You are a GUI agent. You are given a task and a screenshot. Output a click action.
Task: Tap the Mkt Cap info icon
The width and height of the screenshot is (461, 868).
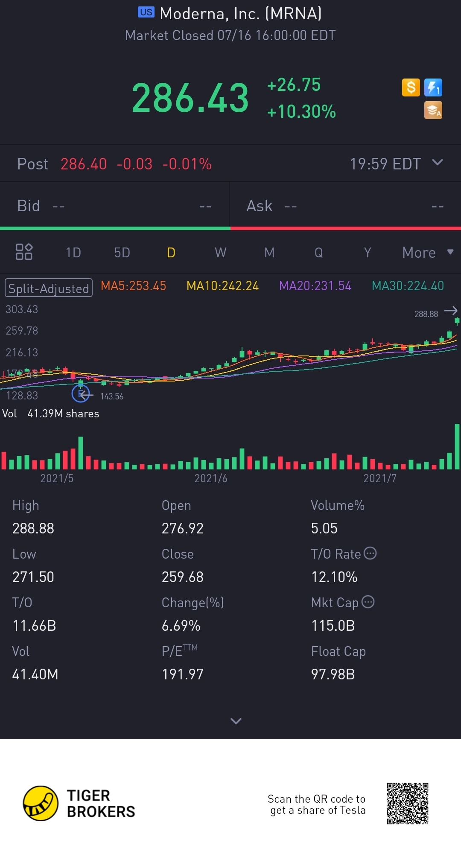368,602
